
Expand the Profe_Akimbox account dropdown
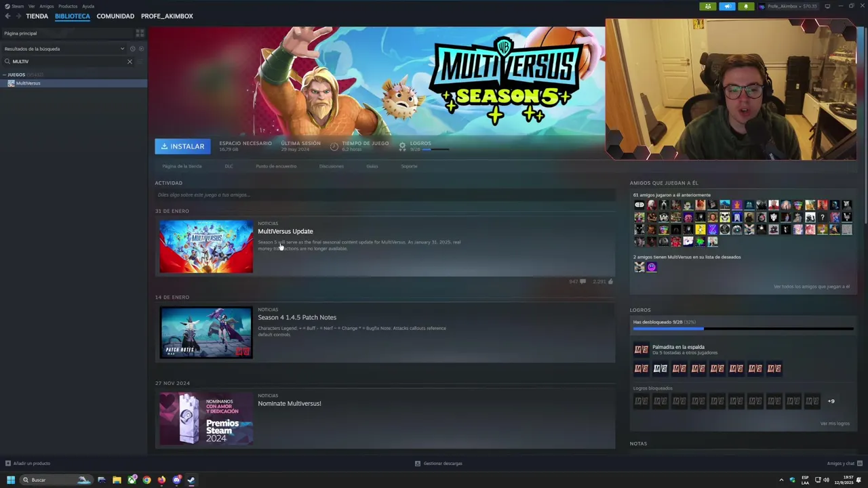pyautogui.click(x=788, y=6)
